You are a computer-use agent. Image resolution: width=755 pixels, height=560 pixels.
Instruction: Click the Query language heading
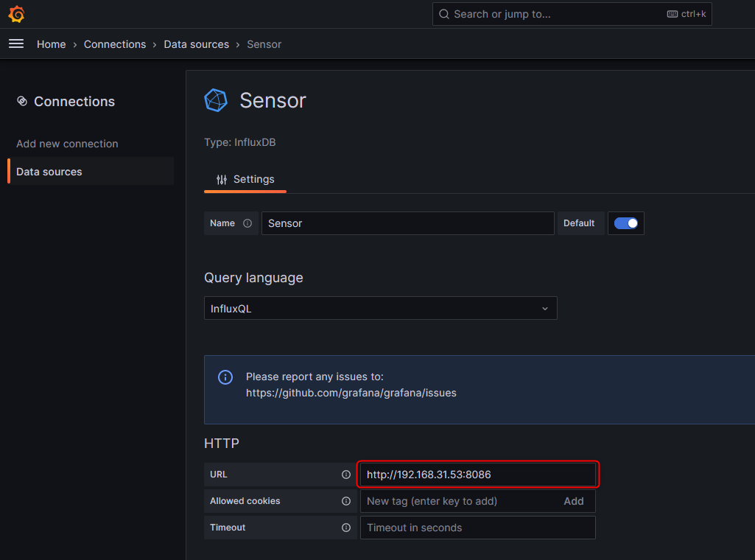click(253, 278)
